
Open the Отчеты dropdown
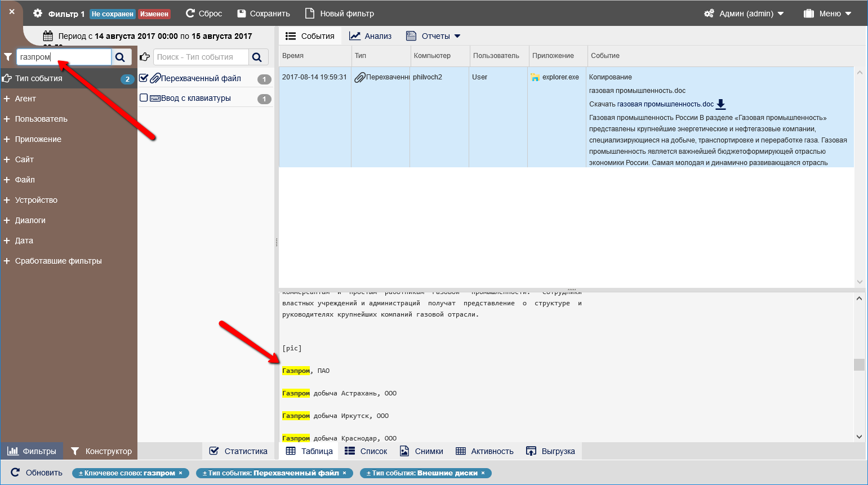[x=434, y=36]
